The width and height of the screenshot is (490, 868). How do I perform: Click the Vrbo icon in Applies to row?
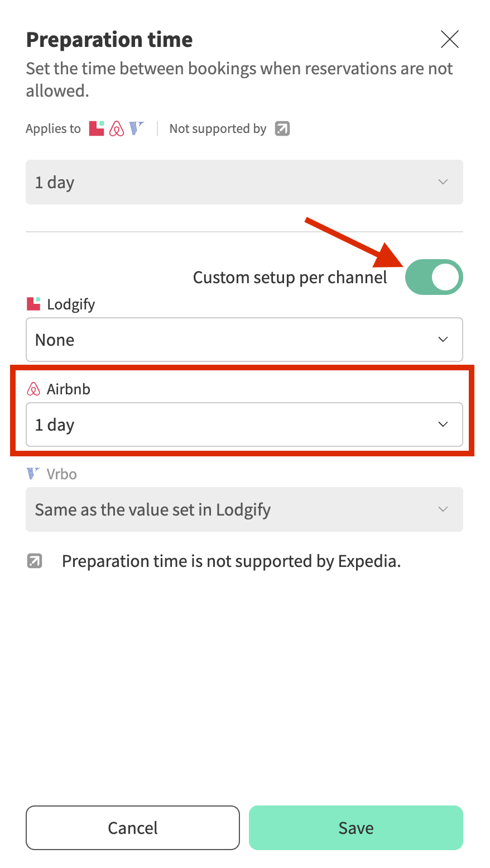point(137,128)
